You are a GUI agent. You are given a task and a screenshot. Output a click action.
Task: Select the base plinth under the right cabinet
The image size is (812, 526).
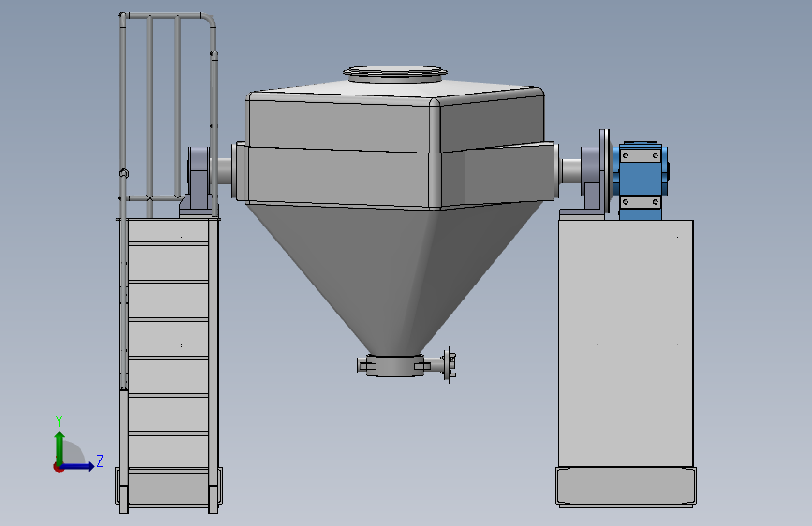tap(626, 486)
